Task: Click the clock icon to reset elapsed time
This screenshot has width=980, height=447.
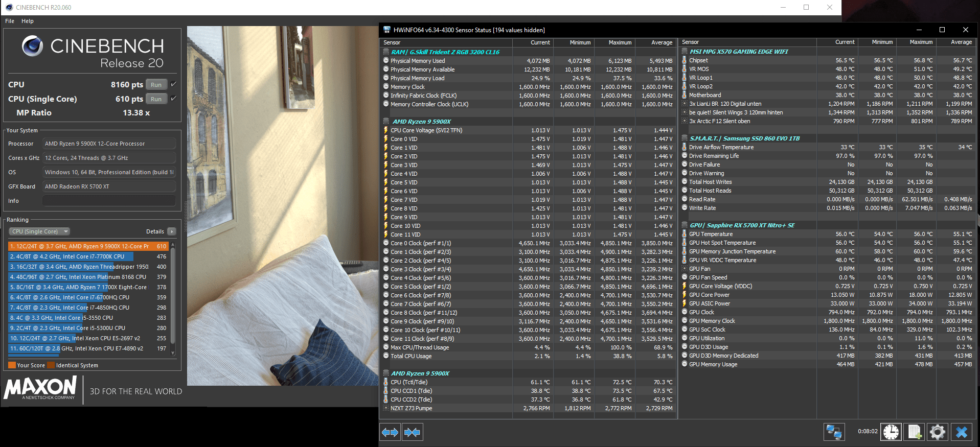Action: (x=891, y=432)
